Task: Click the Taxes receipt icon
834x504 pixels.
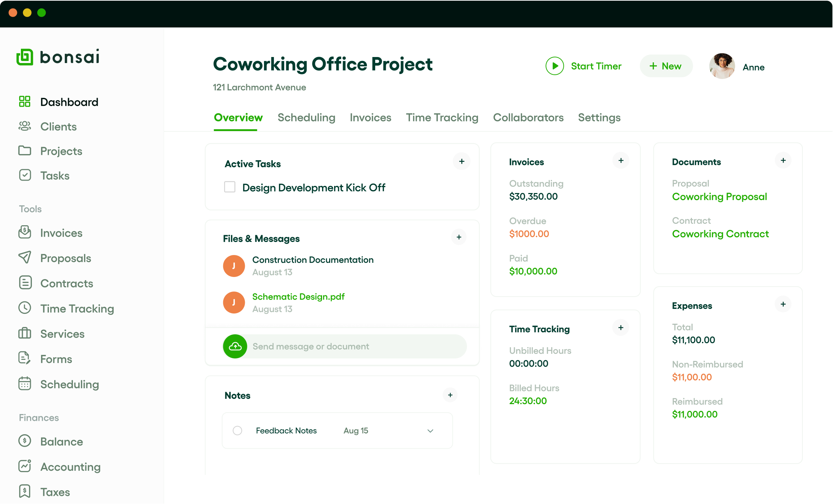Action: coord(25,491)
